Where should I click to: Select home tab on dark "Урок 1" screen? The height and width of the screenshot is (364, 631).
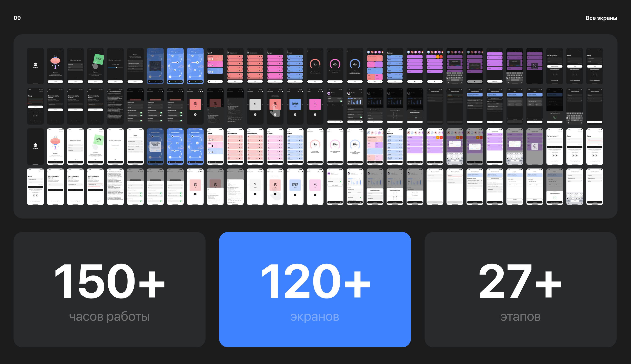coord(209,82)
